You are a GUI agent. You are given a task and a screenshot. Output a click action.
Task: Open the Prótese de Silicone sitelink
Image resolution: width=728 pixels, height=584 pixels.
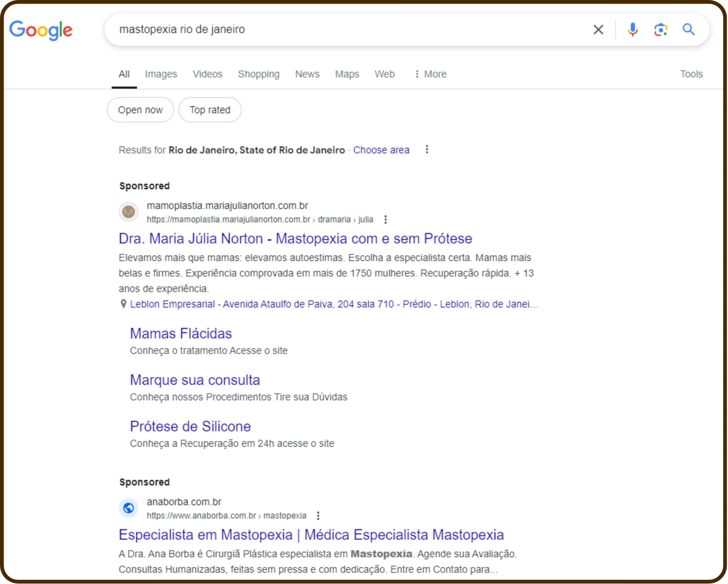point(190,427)
